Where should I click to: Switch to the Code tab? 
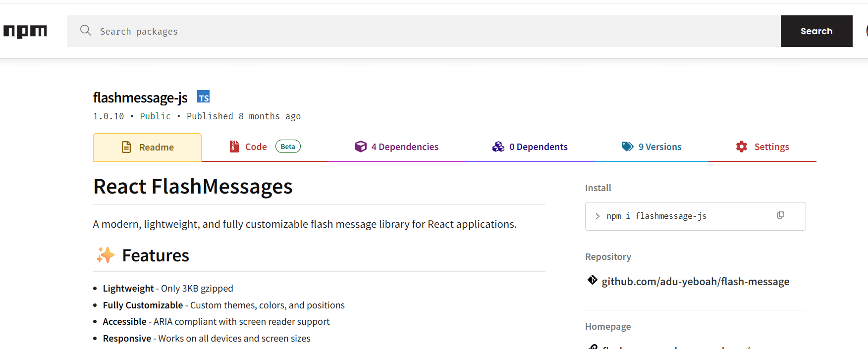265,147
